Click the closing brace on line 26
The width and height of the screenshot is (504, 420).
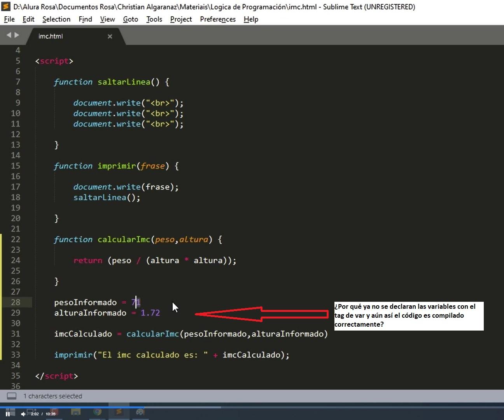pyautogui.click(x=56, y=282)
